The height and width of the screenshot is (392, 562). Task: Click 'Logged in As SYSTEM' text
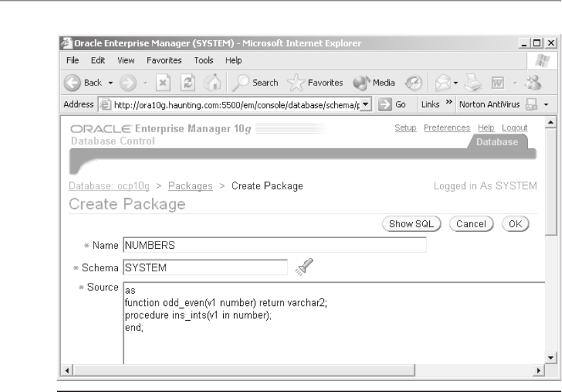tap(485, 186)
